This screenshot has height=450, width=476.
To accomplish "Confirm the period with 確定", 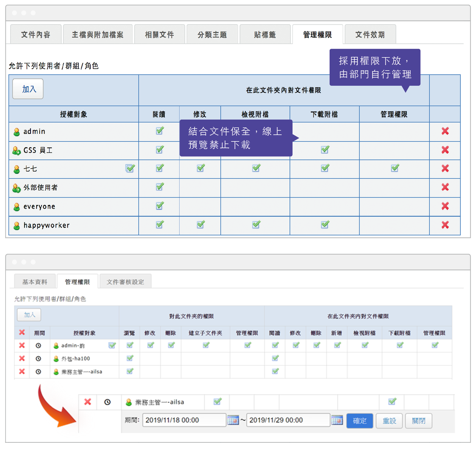I will (x=360, y=421).
